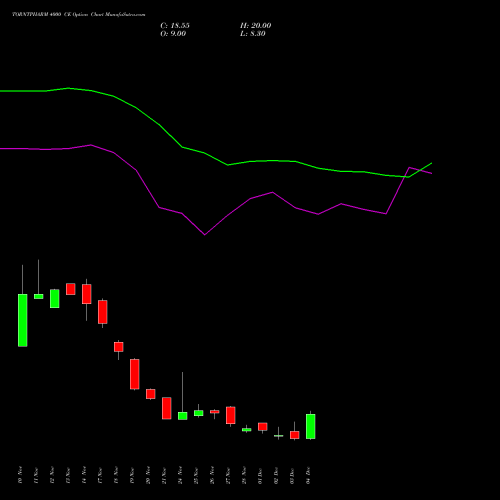Screen dimensions: 500x500
Task: Select the red 21 Nov candlestick
Action: [x=167, y=408]
